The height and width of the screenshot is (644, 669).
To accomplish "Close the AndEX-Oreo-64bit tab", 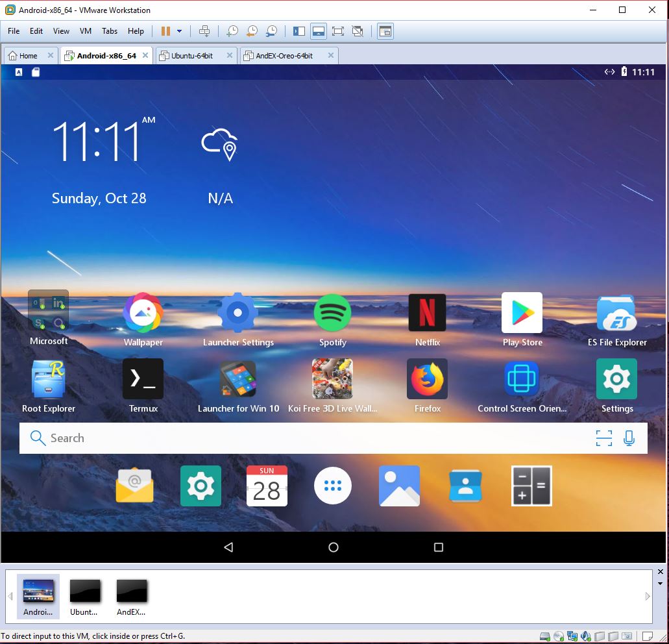I will (x=331, y=55).
